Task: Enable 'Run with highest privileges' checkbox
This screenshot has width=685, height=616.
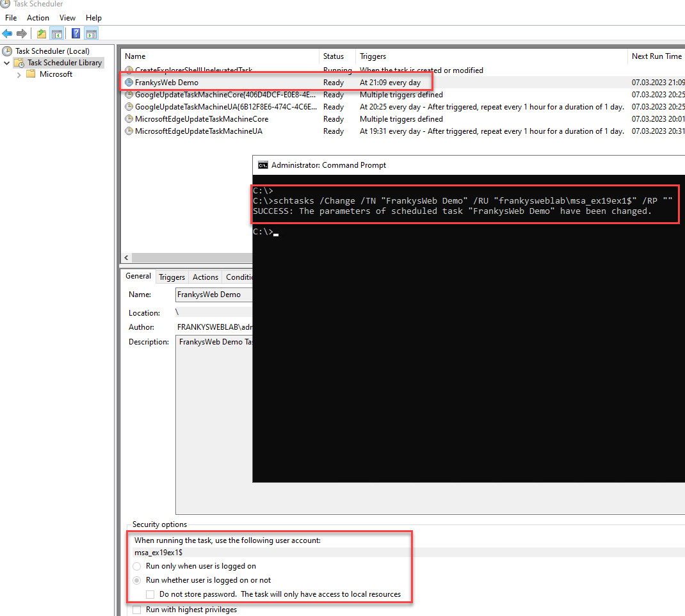Action: 137,610
